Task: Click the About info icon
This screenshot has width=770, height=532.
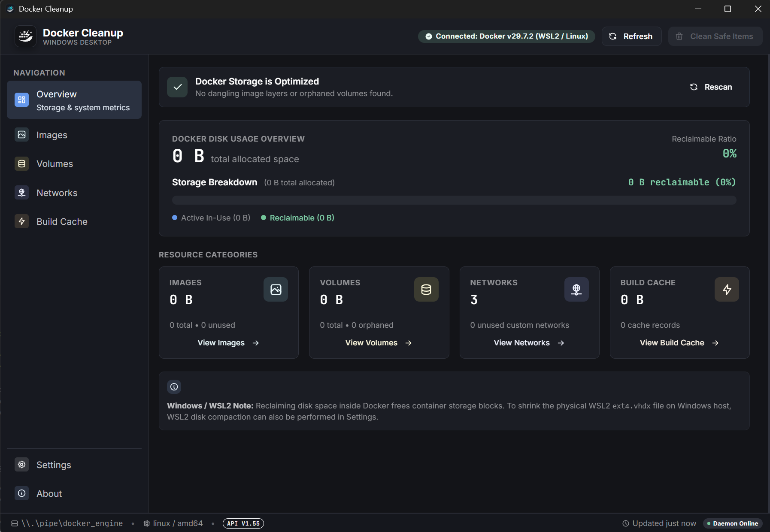Action: click(21, 493)
